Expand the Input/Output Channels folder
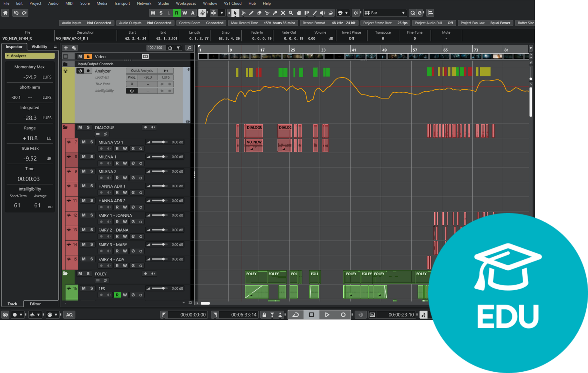The height and width of the screenshot is (373, 588). 65,64
